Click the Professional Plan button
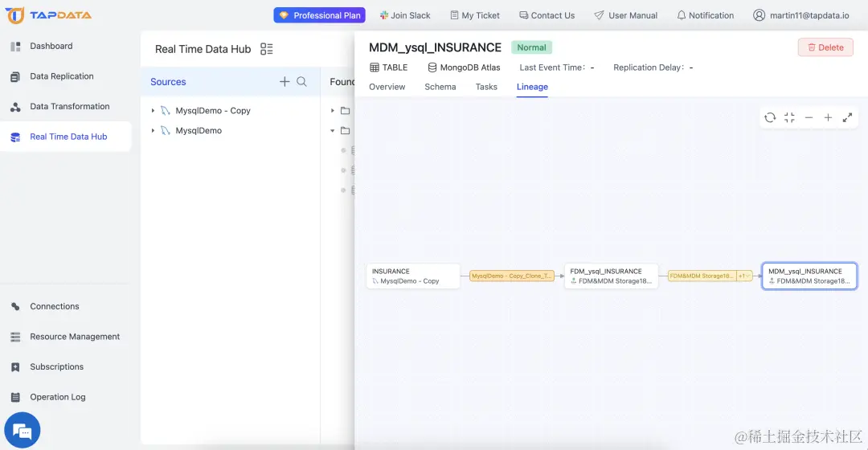868x450 pixels. coord(319,15)
